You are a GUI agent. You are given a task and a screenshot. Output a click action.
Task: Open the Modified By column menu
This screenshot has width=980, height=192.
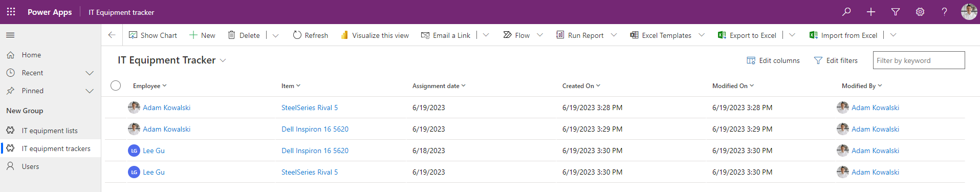click(x=862, y=86)
